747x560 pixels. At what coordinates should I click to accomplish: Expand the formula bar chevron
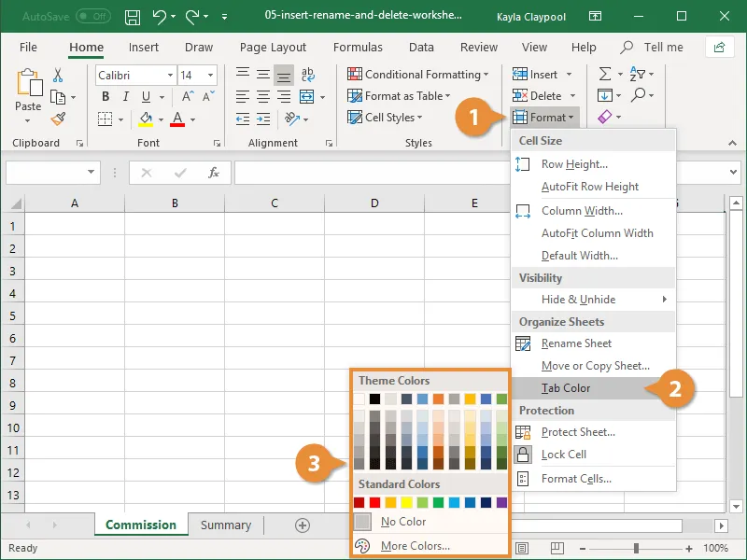pos(733,172)
